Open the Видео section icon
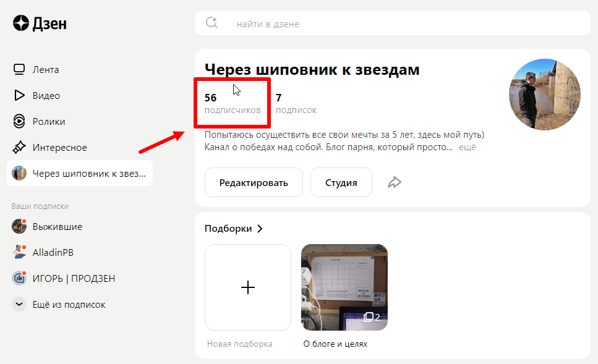Image resolution: width=598 pixels, height=364 pixels. coord(19,95)
